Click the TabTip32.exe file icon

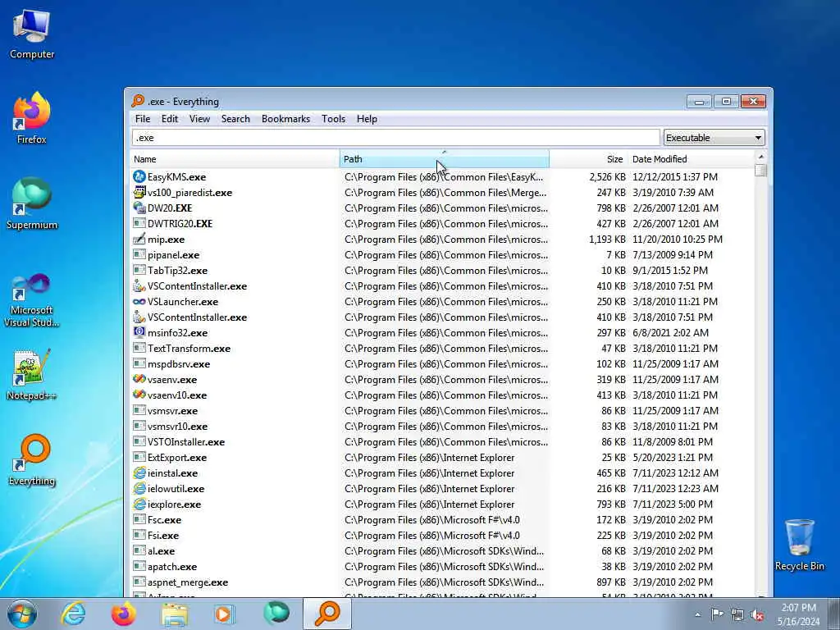[139, 270]
